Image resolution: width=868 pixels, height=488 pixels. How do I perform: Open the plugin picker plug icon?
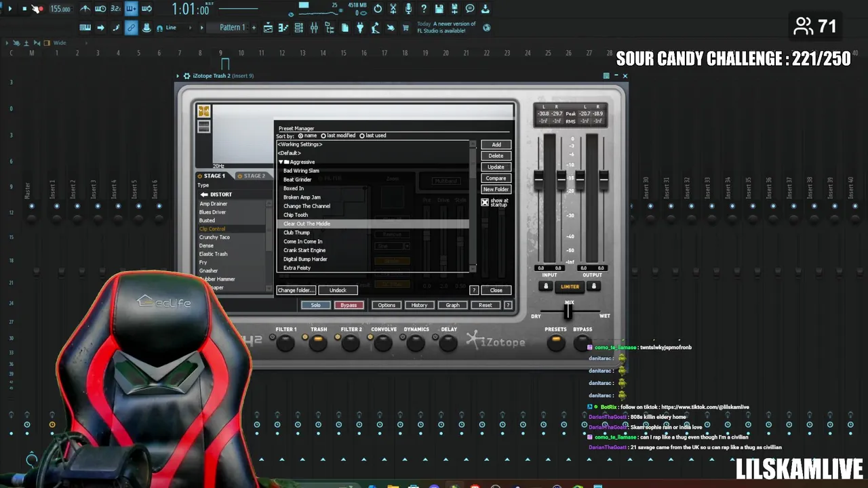click(360, 28)
